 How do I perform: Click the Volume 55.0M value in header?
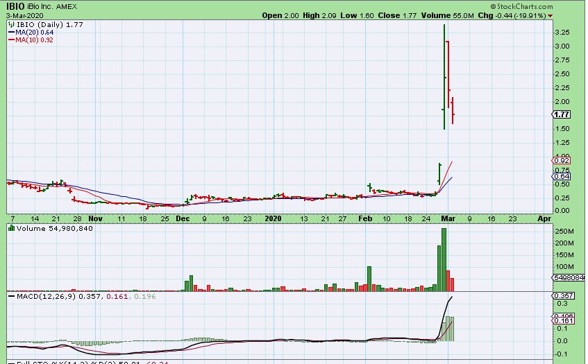click(x=440, y=15)
